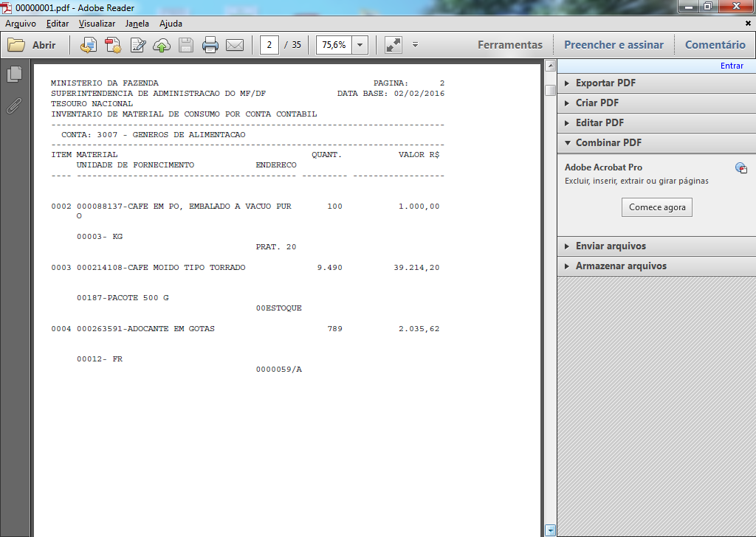Click the fit page expand arrows icon
The image size is (756, 537).
[x=394, y=45]
